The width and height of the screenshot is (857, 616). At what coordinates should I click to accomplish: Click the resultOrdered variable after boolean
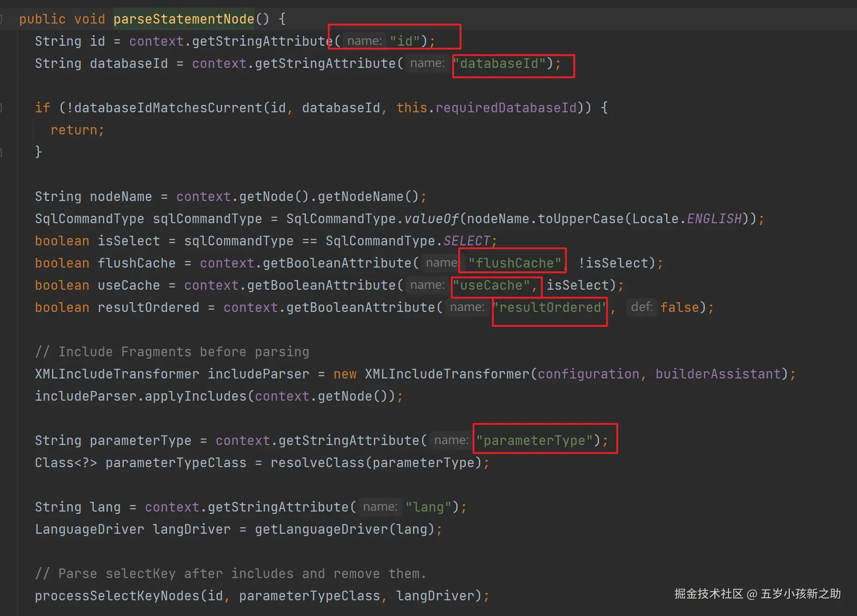click(148, 307)
